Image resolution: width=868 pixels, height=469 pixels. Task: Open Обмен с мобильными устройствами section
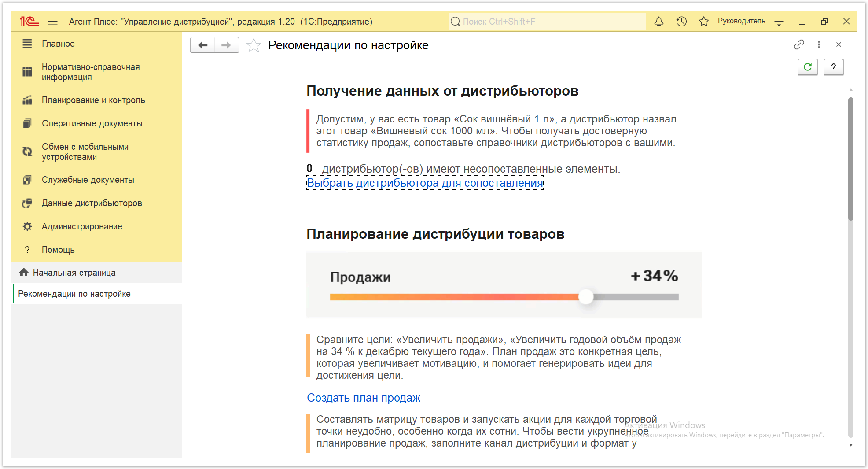click(85, 151)
